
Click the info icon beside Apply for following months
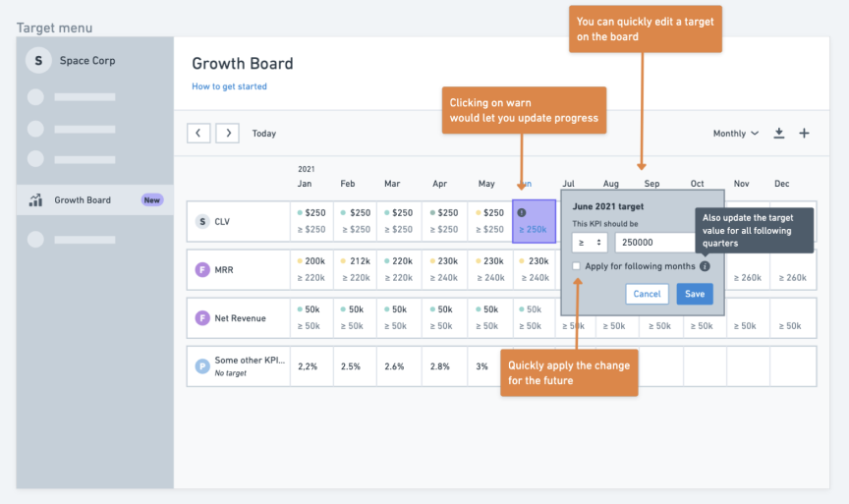tap(705, 266)
